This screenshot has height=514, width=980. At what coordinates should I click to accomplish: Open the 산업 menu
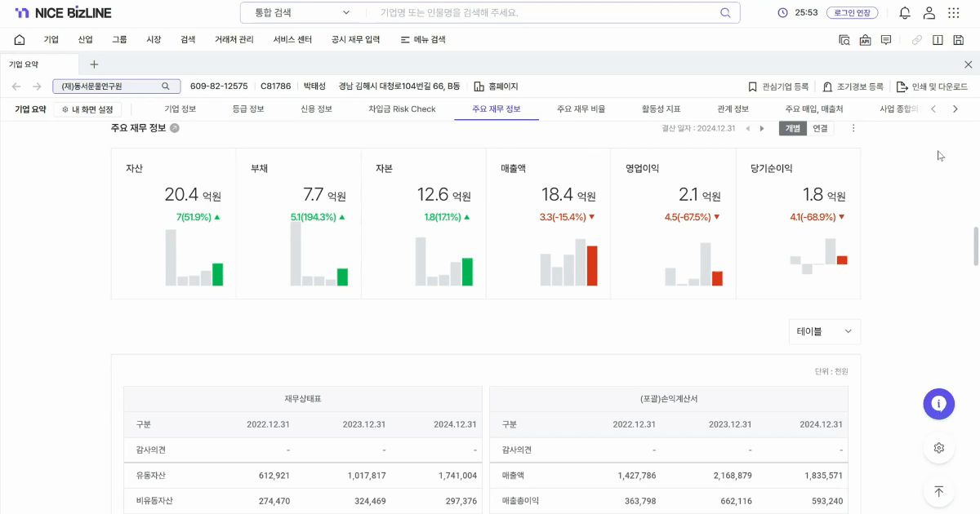86,40
